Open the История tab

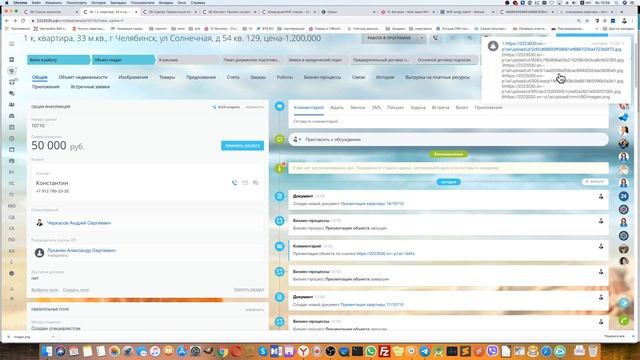click(x=385, y=77)
